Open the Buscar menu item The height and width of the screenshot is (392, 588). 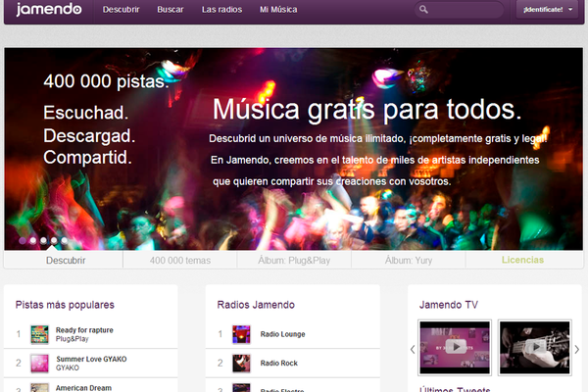click(171, 10)
